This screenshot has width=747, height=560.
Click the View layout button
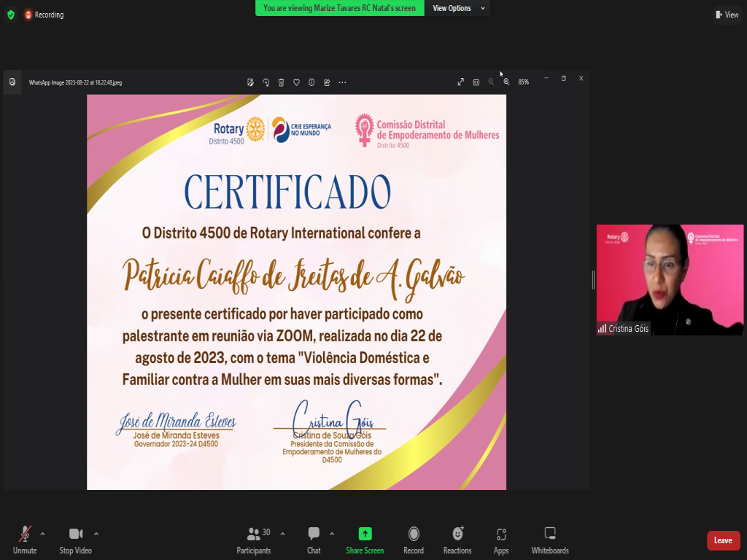tap(727, 15)
